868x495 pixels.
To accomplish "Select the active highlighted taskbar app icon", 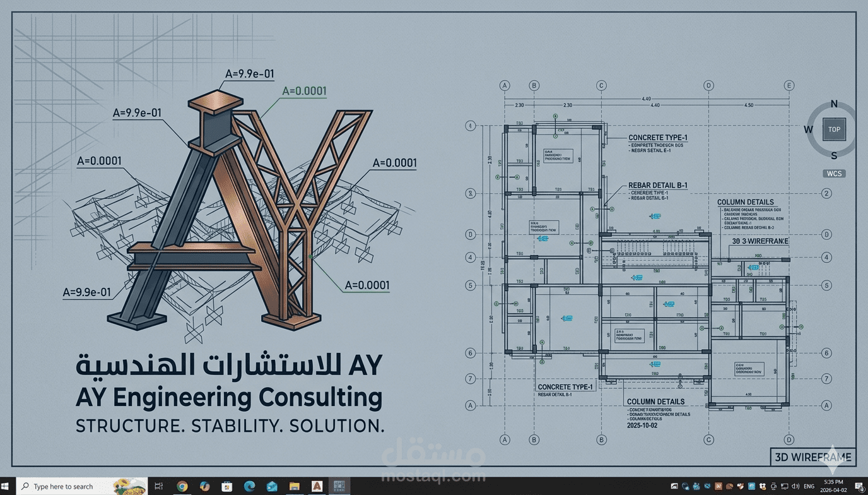I will pos(339,486).
